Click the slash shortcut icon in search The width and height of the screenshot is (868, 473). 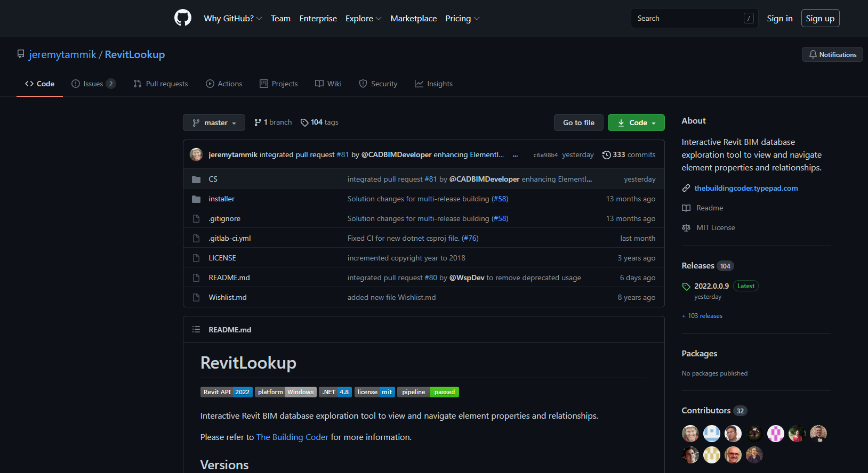[x=749, y=18]
